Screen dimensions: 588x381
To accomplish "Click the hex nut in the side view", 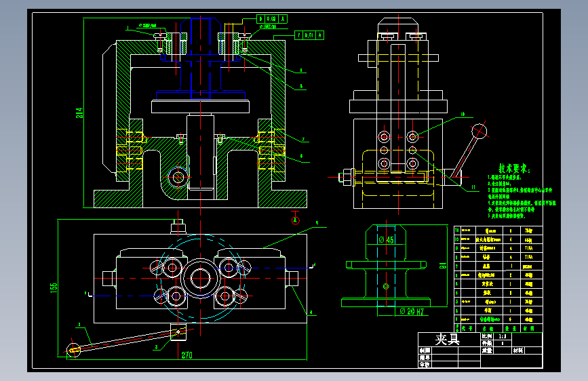I will click(347, 177).
